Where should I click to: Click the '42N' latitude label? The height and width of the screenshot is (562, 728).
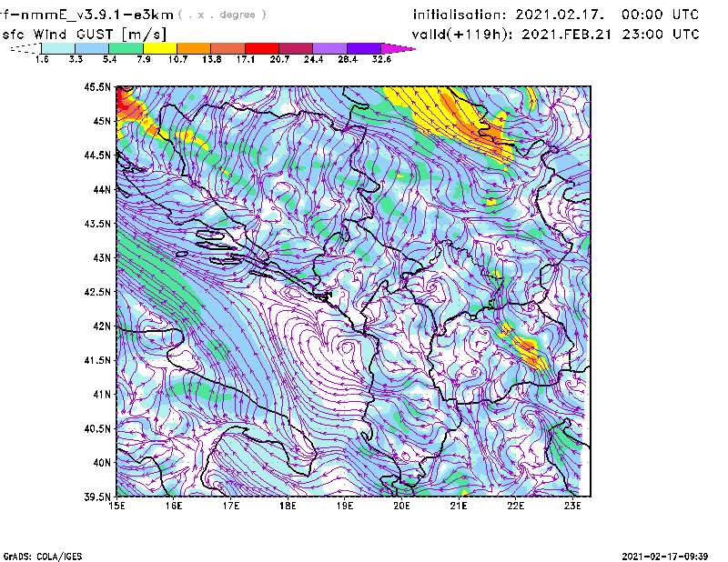[102, 326]
